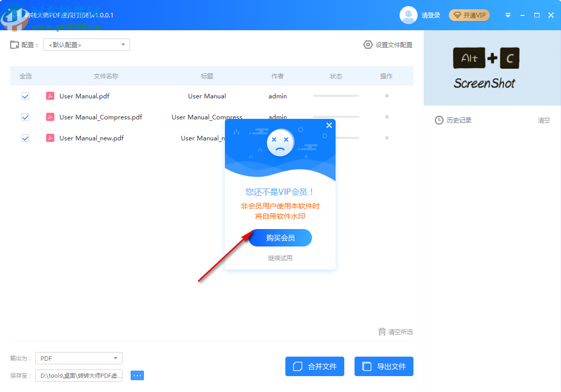Click the 配置 folder icon
The image size is (561, 392).
[x=15, y=45]
